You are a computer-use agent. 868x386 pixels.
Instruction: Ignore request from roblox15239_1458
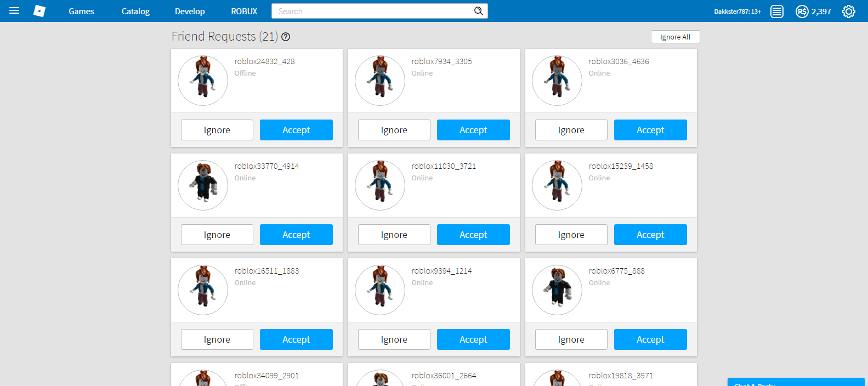pos(571,235)
